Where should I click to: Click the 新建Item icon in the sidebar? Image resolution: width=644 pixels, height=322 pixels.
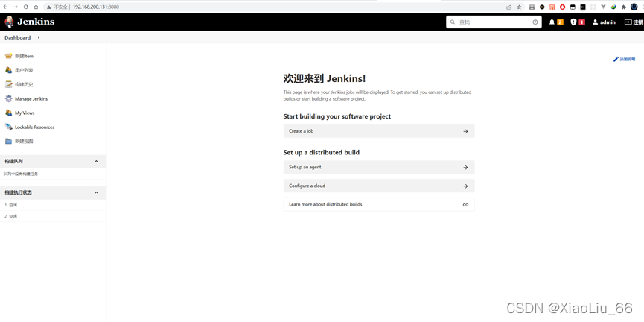point(8,56)
